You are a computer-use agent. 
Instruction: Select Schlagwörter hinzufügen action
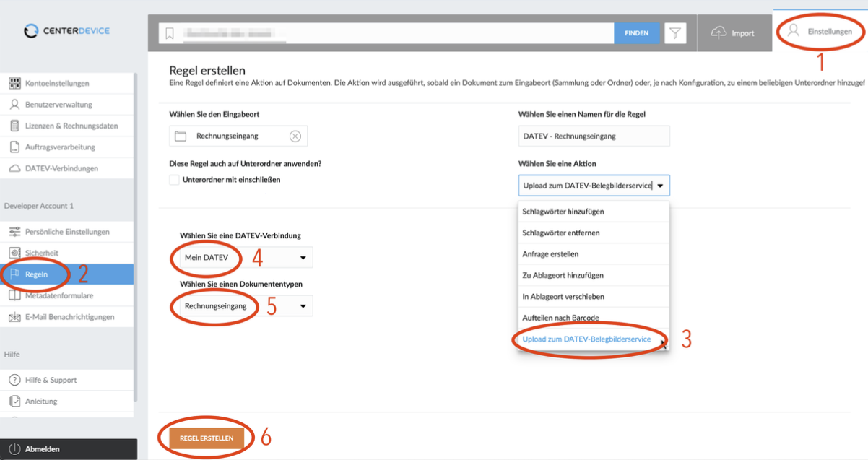coord(594,212)
